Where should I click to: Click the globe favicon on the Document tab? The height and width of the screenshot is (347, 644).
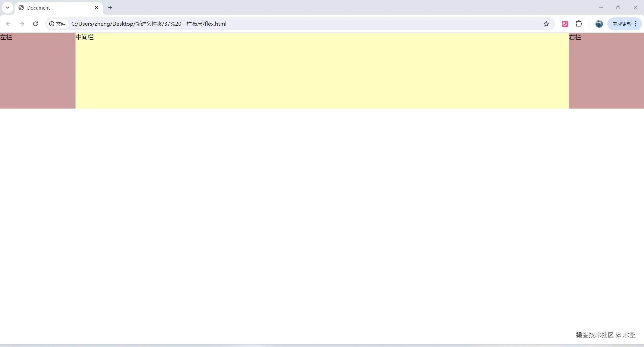click(21, 8)
